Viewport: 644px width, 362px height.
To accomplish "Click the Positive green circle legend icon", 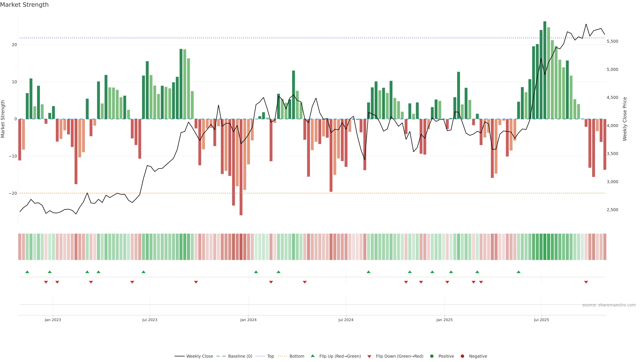I will [432, 356].
